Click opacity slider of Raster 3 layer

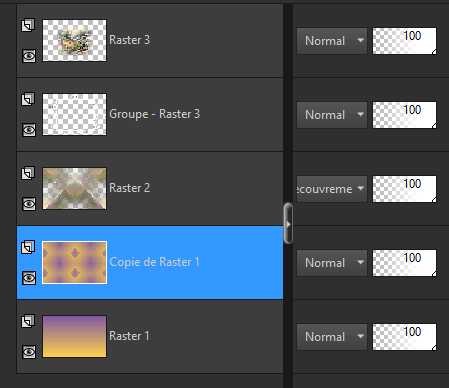[404, 41]
